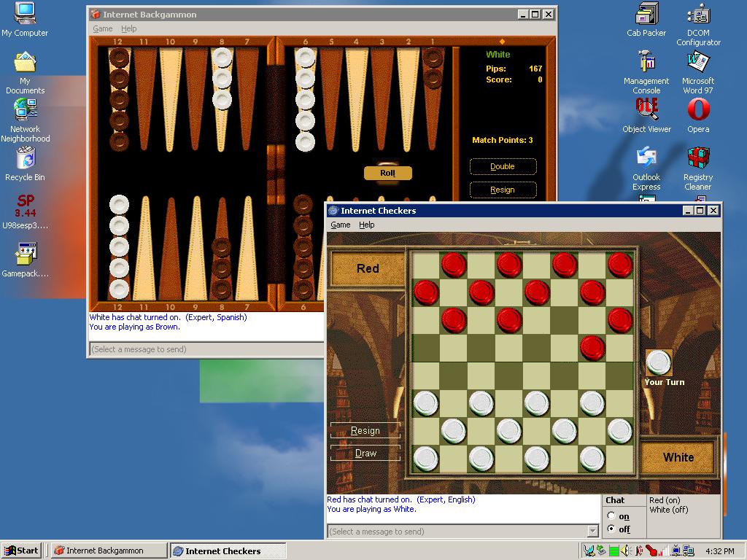This screenshot has height=560, width=747.
Task: Click the Backgammon chat message field
Action: (206, 349)
